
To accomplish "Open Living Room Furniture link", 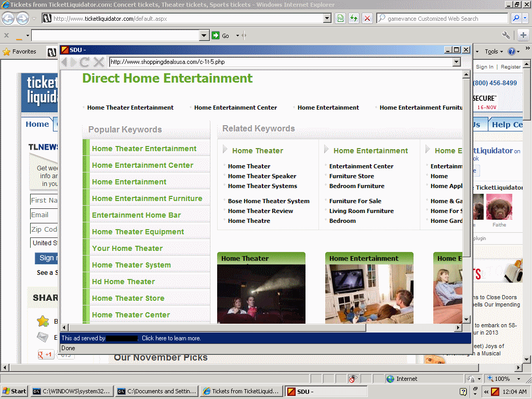I will (x=362, y=211).
